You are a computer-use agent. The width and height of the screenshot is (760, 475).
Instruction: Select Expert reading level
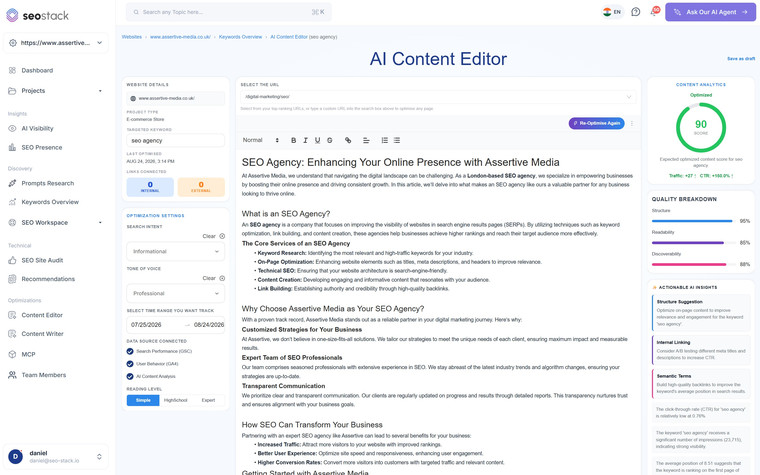[x=208, y=400]
